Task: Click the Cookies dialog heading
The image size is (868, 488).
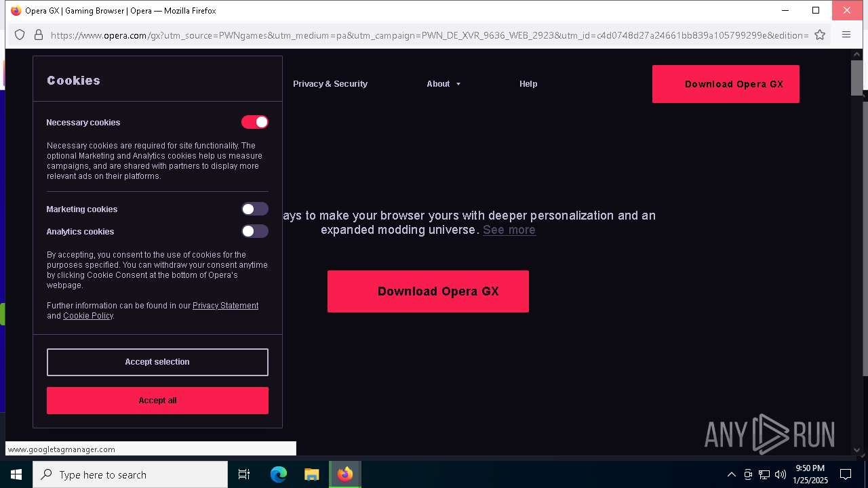Action: 73,80
